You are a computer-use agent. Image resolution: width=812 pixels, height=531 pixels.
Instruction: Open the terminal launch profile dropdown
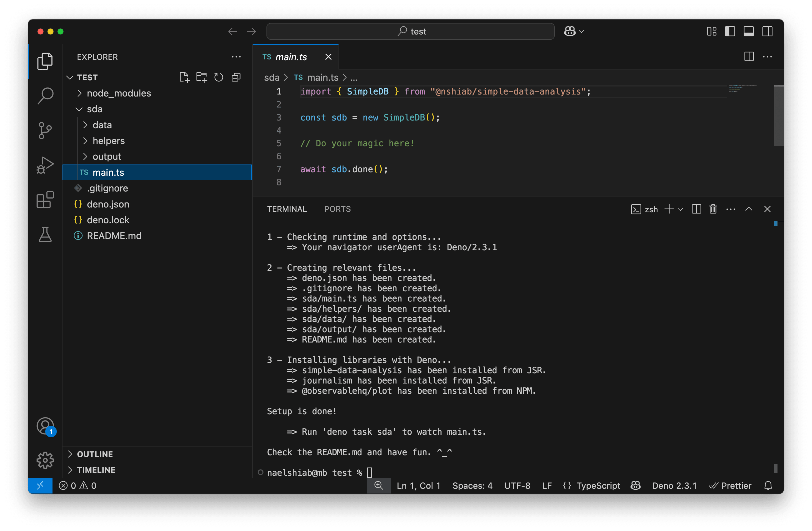click(680, 209)
